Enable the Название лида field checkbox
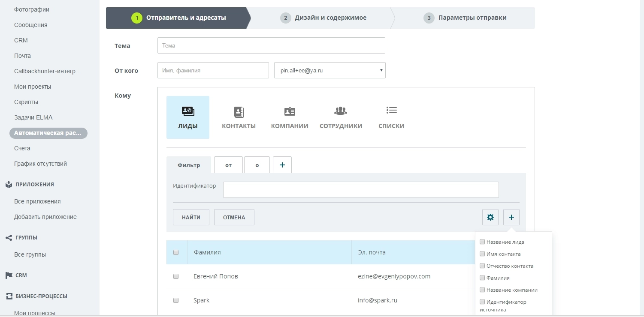Screen dimensions: 644x317 click(482, 242)
